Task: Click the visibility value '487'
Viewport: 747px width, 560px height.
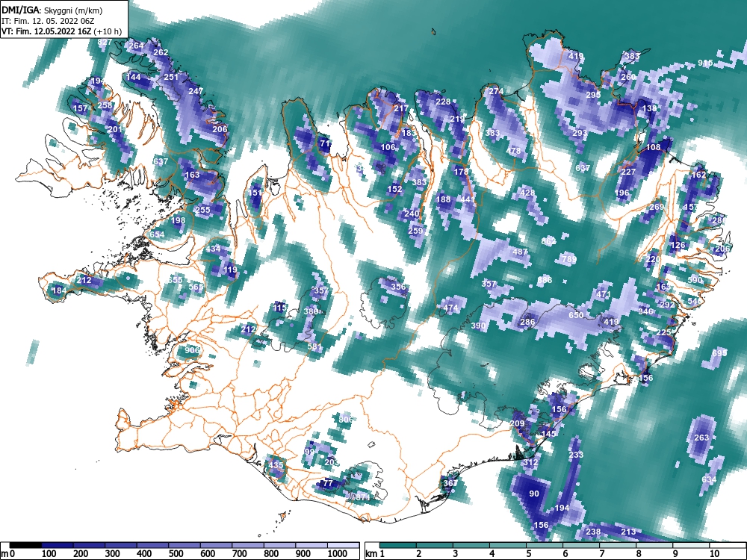Action: point(520,252)
